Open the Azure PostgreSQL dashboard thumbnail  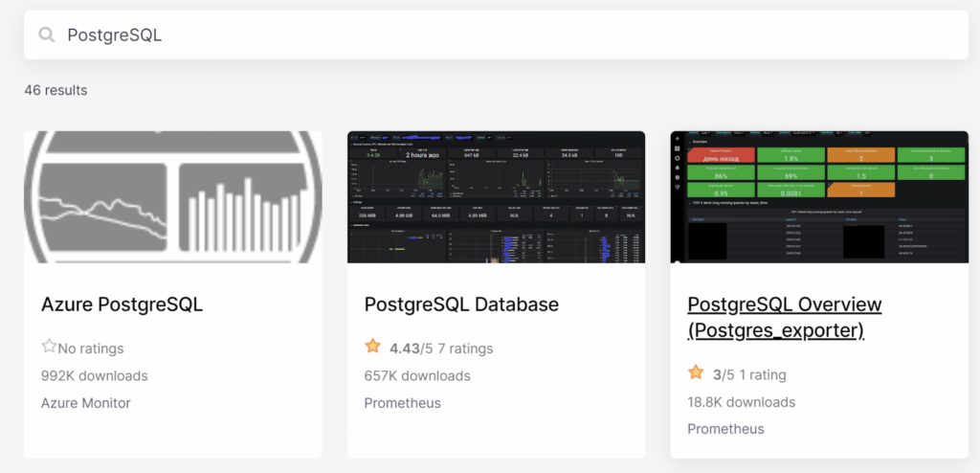click(172, 197)
